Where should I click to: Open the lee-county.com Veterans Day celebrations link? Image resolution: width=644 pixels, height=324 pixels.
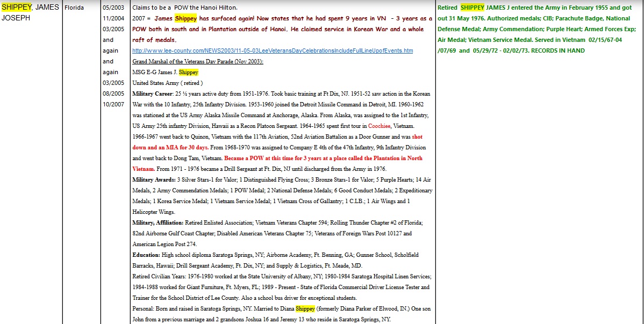[273, 51]
